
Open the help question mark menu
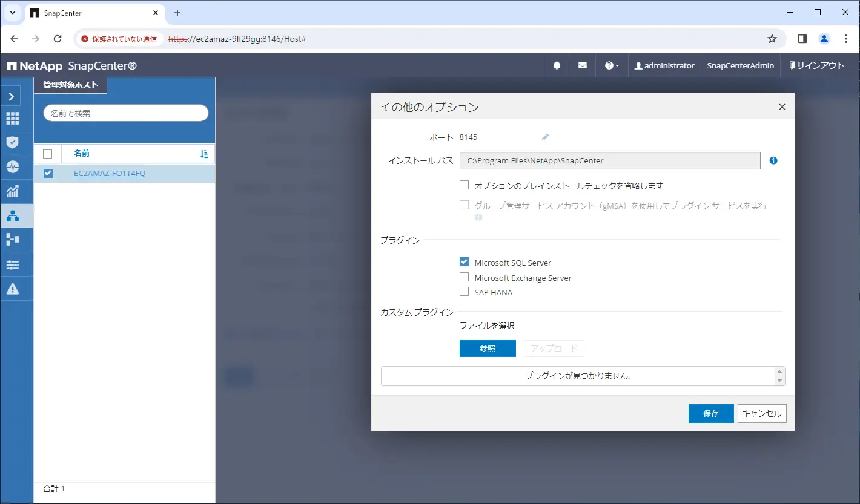pos(612,65)
